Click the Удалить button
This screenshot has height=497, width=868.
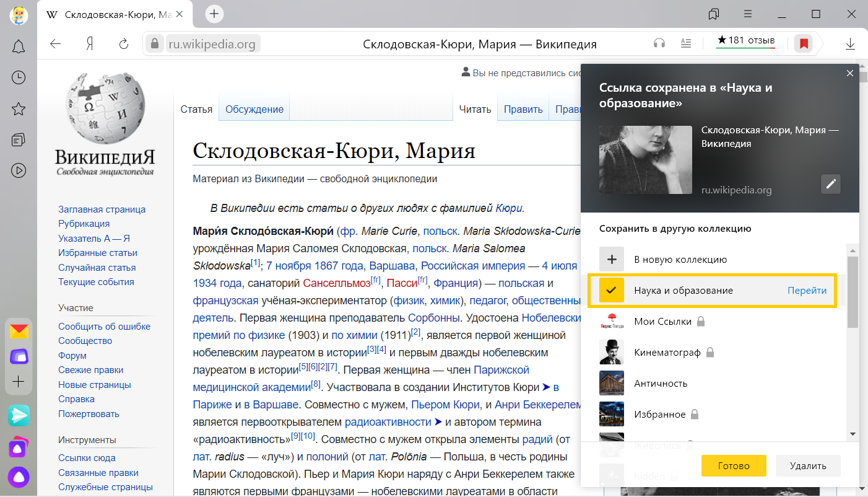click(x=808, y=466)
